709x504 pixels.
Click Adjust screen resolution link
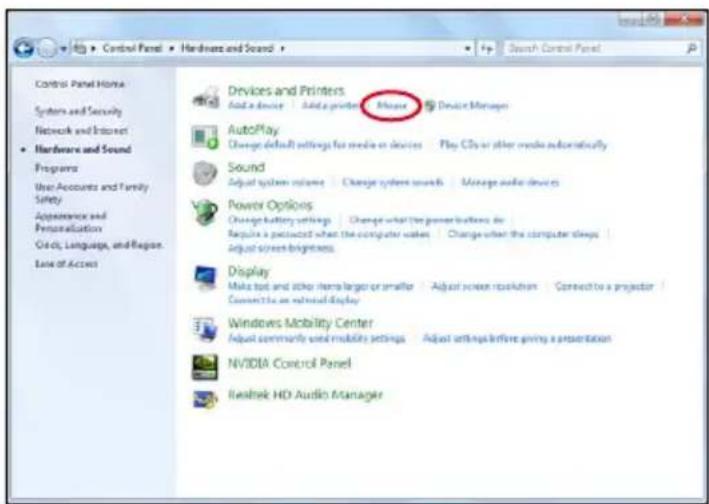pos(484,287)
